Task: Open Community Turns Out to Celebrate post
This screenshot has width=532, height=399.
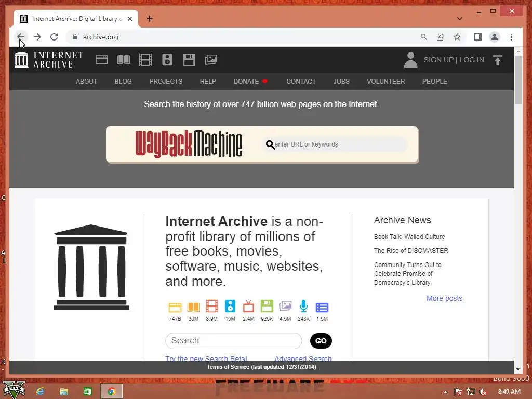Action: click(x=407, y=273)
